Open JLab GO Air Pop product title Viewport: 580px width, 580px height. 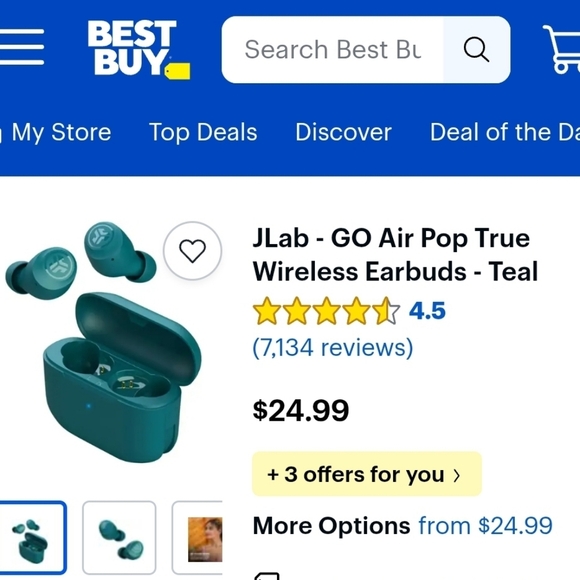pyautogui.click(x=395, y=254)
